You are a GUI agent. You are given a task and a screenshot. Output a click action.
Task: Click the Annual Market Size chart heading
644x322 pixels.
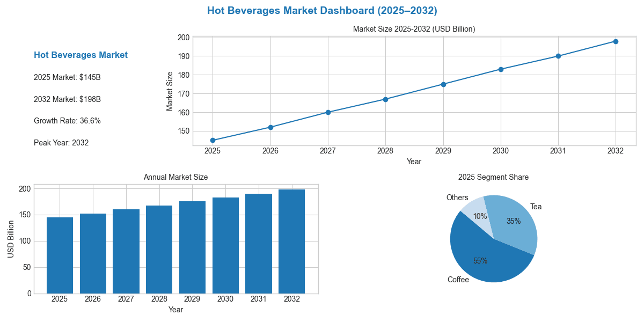[175, 177]
